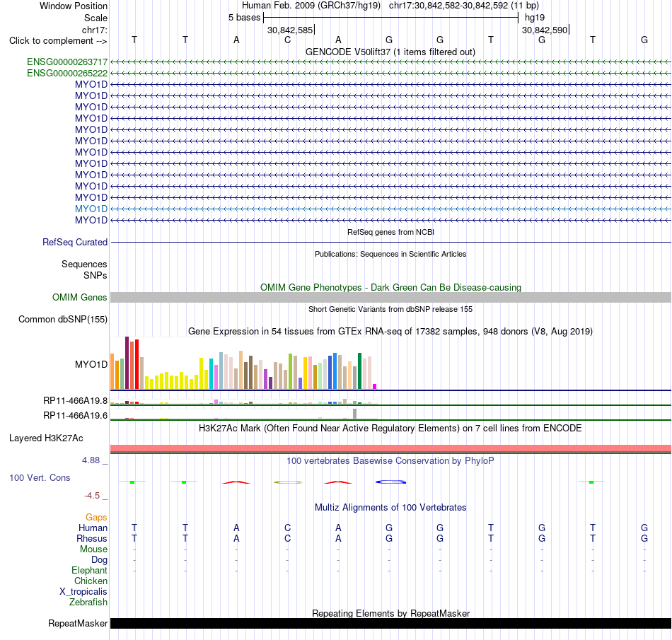Screen dimensions: 672x640
Task: Open the Publications sequences track title
Action: [x=390, y=254]
